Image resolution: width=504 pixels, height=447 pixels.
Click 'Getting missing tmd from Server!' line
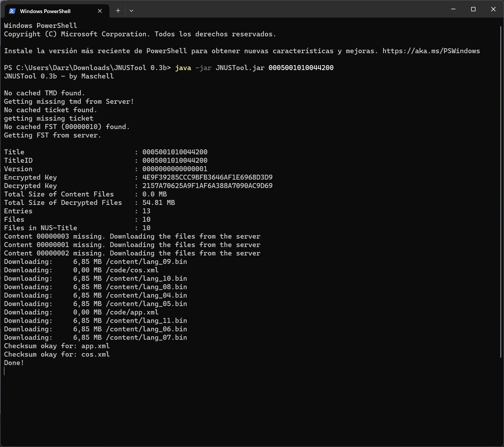(69, 101)
